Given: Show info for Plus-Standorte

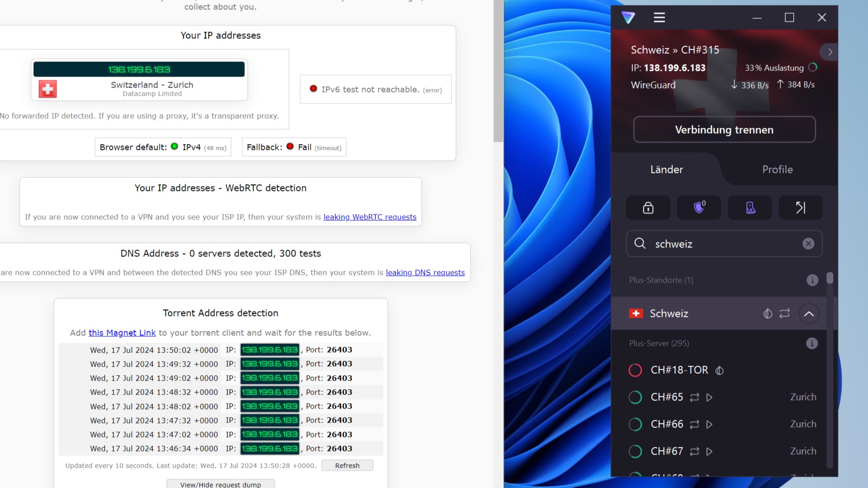Looking at the screenshot, I should point(812,280).
